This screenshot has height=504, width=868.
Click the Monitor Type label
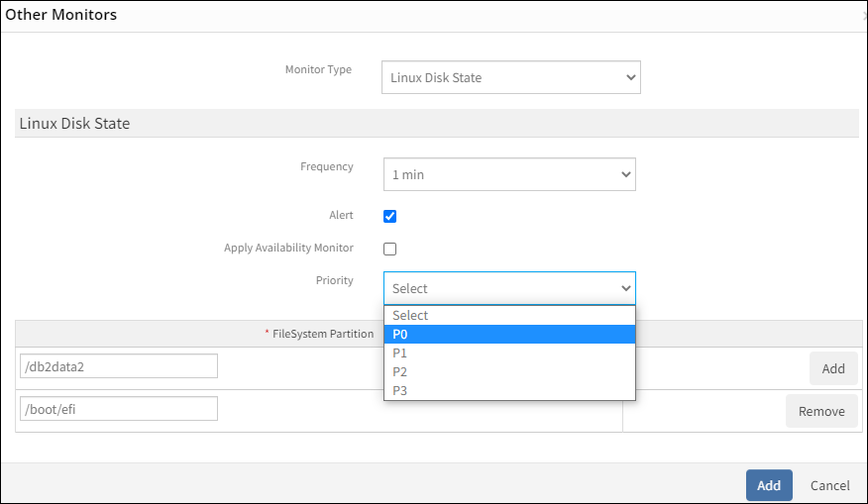click(x=318, y=69)
